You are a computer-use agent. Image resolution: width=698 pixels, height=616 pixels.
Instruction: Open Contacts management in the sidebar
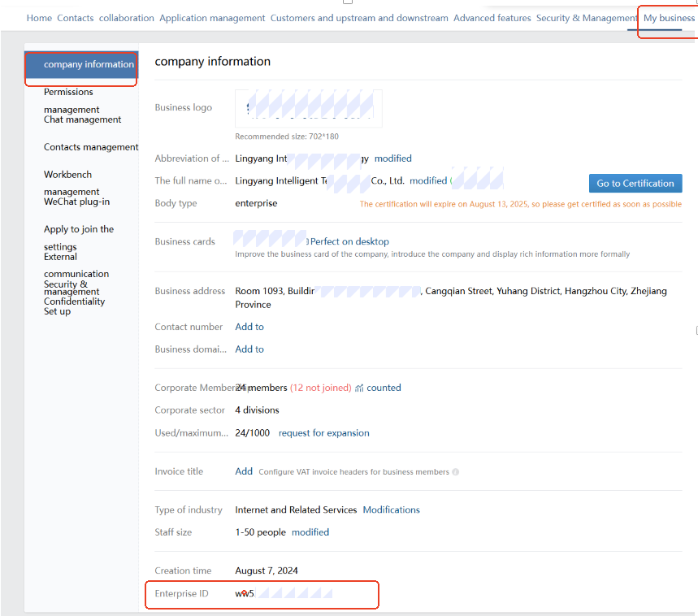tap(91, 147)
